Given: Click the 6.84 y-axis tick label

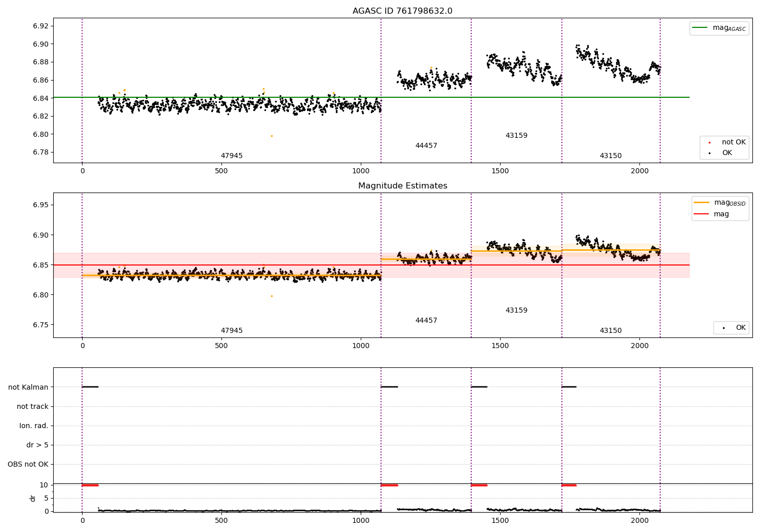Looking at the screenshot, I should (40, 98).
